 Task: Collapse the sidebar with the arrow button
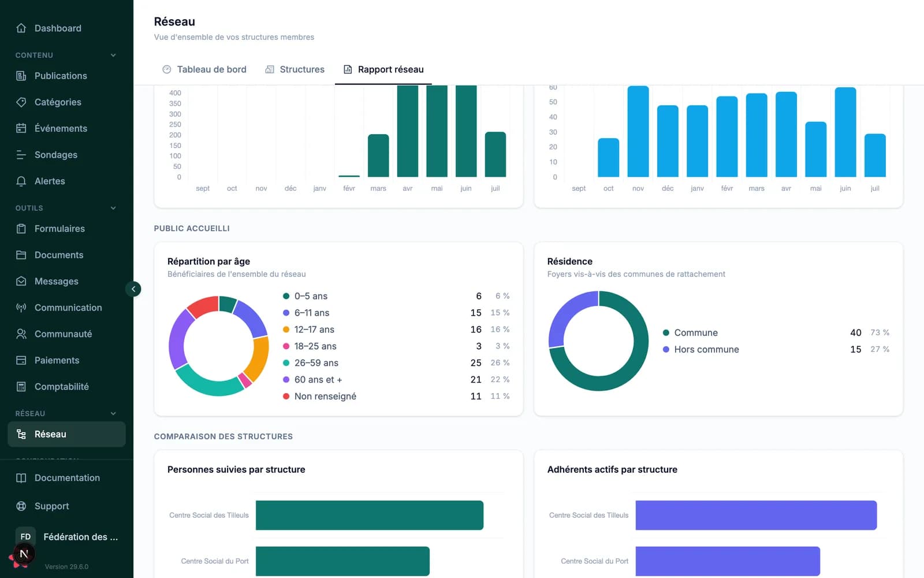(x=133, y=289)
